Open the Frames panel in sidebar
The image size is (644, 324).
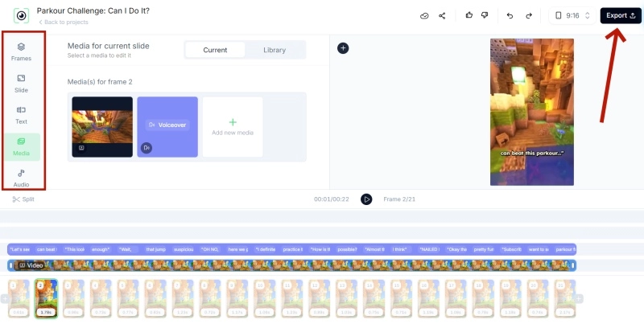[21, 51]
